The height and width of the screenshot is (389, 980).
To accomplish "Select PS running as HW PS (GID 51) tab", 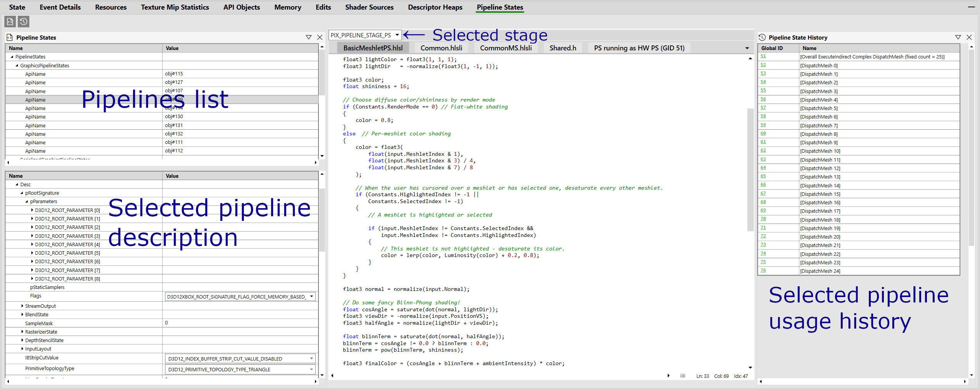I will tap(639, 48).
